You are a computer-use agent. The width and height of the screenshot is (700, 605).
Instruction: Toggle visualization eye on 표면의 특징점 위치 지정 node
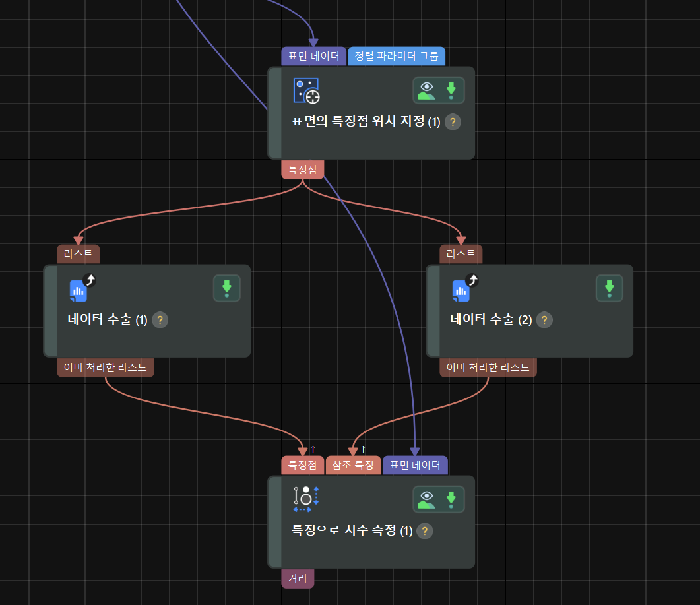(x=426, y=90)
